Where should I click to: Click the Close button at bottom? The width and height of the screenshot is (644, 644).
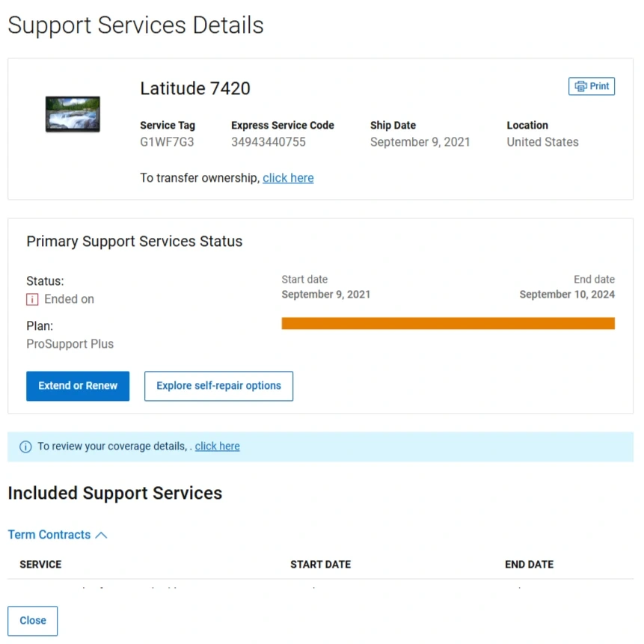32,621
